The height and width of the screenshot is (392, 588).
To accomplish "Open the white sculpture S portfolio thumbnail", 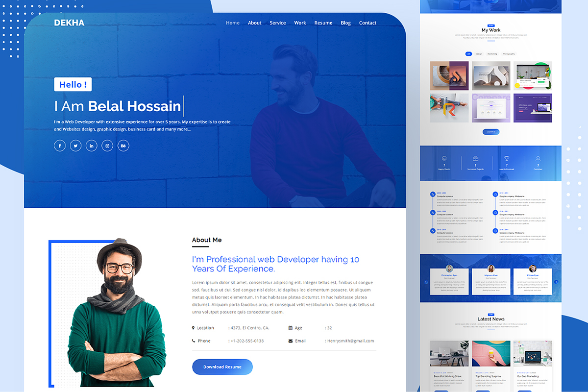I will point(491,76).
